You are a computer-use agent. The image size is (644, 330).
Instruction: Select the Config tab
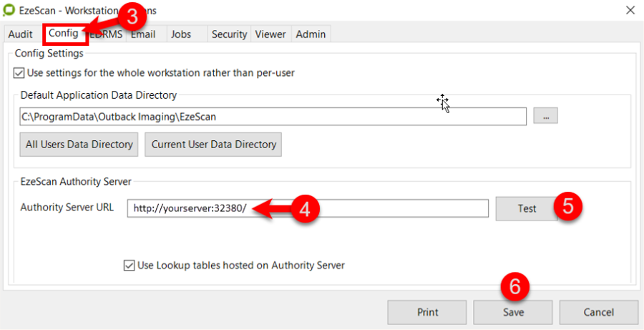tap(64, 34)
